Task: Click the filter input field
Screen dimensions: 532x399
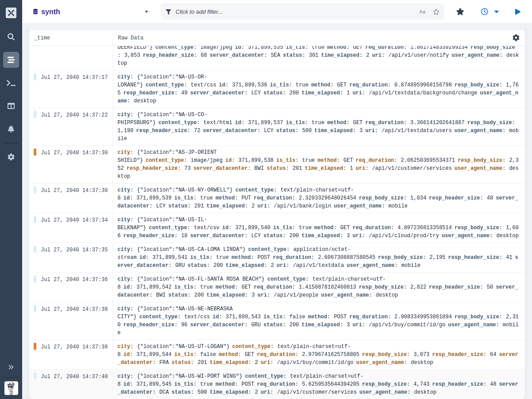Action: 293,12
